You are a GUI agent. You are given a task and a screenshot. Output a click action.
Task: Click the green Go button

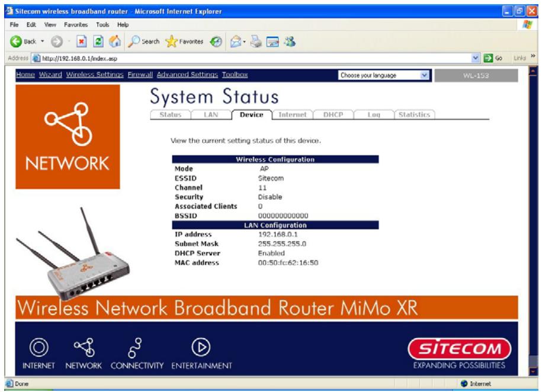[x=493, y=58]
